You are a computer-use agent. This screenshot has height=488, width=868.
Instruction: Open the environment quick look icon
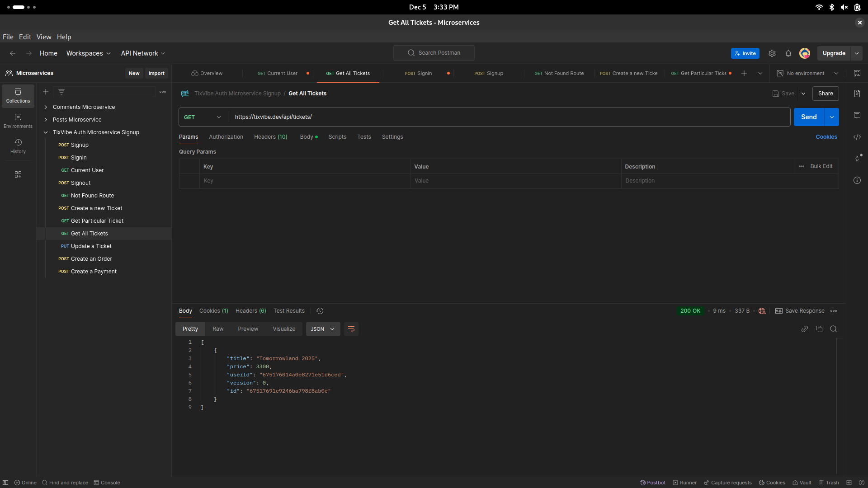click(x=857, y=73)
